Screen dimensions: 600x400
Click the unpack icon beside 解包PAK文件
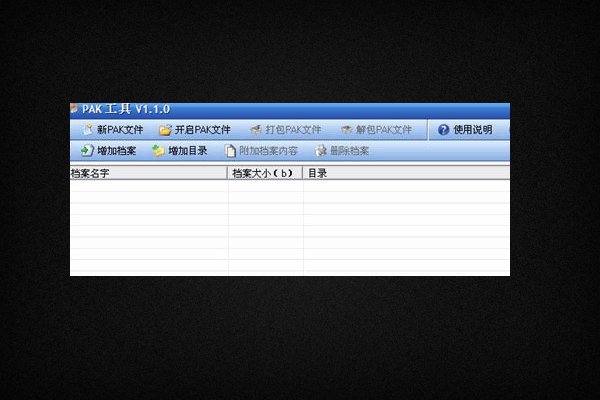pos(346,130)
